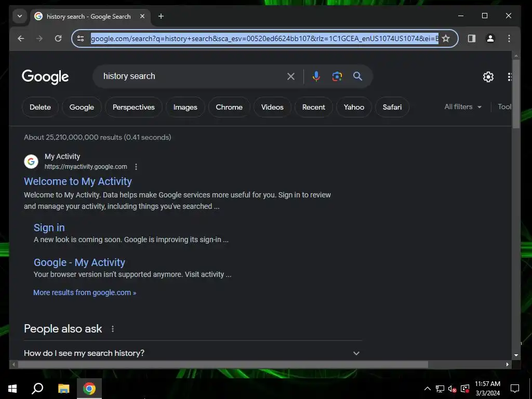Click the horizontal scrollbar thumb
The image size is (532, 399).
tap(223, 364)
